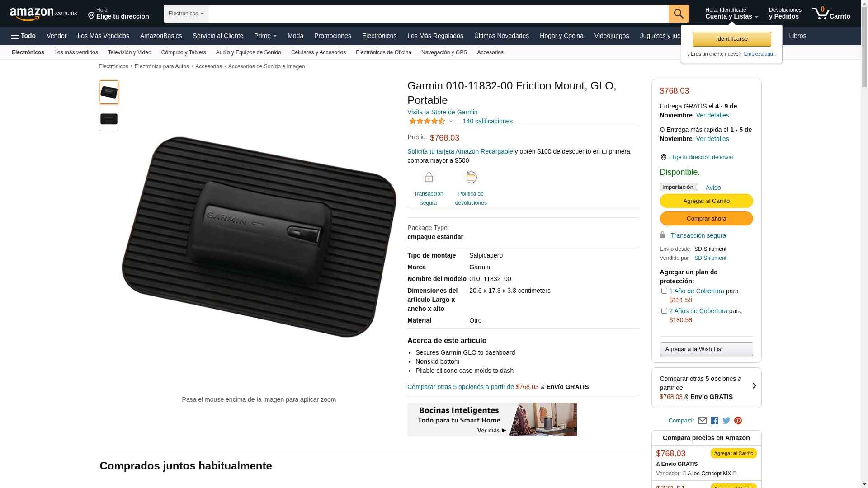The image size is (868, 488).
Task: Check the 2 Años de Cobertura box
Action: [664, 311]
